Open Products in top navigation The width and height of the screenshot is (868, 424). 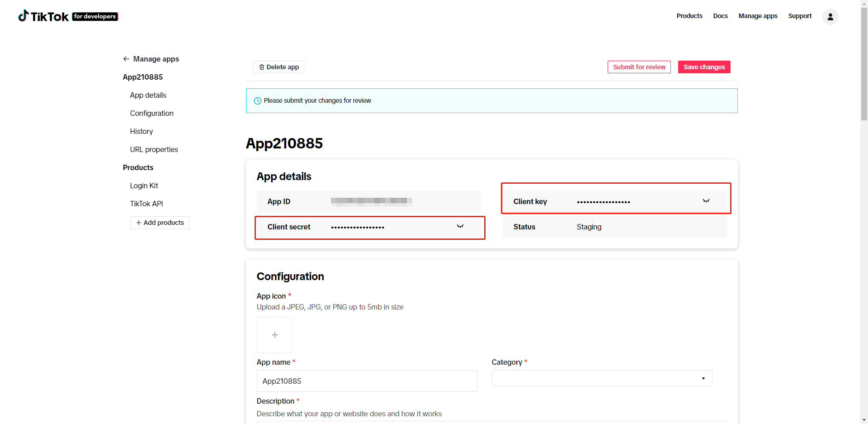(689, 16)
